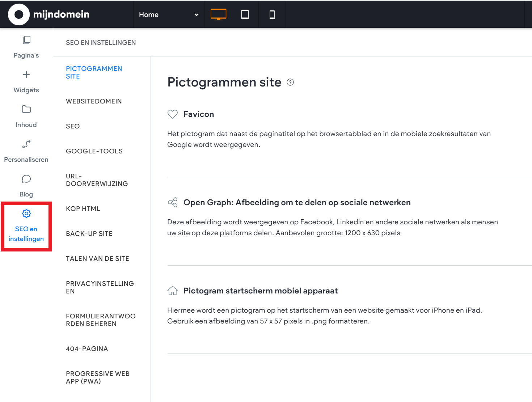The height and width of the screenshot is (402, 532).
Task: Click the Open Graph share icon
Action: pyautogui.click(x=173, y=202)
